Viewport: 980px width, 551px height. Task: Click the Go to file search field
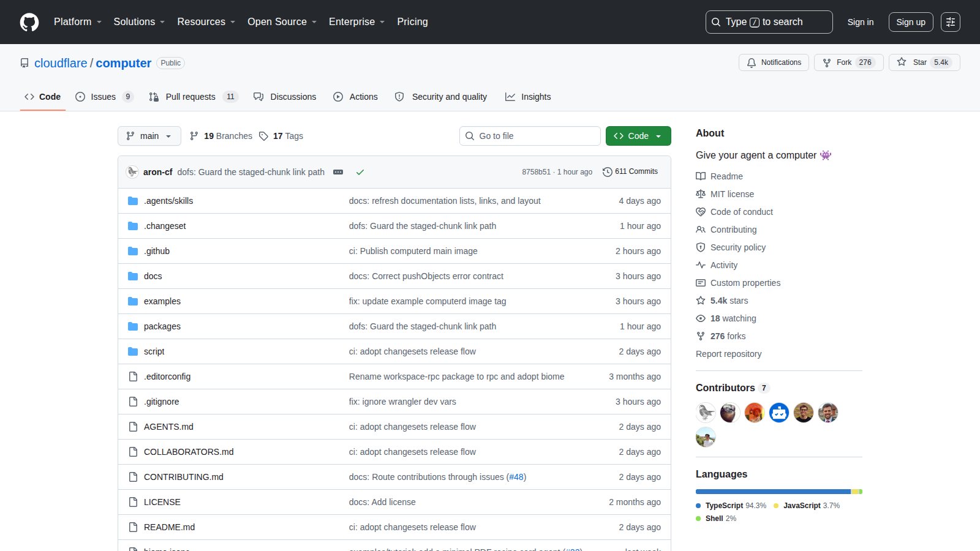point(530,136)
